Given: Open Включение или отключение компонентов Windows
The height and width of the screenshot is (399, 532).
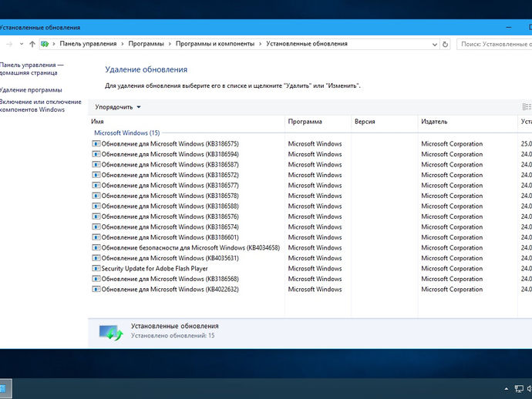Looking at the screenshot, I should [40, 106].
